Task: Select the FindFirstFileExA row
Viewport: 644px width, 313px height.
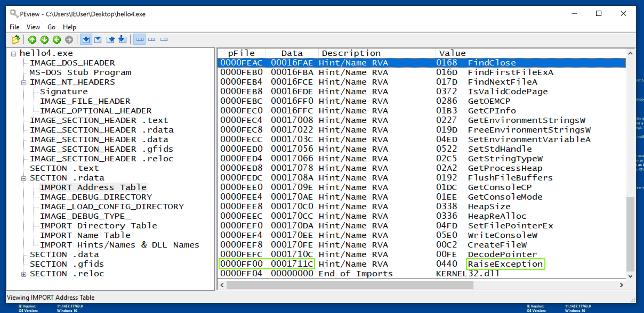Action: (422, 72)
